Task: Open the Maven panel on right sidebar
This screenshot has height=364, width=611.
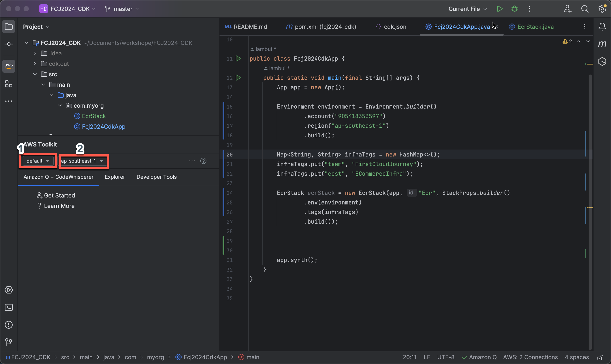Action: click(602, 44)
